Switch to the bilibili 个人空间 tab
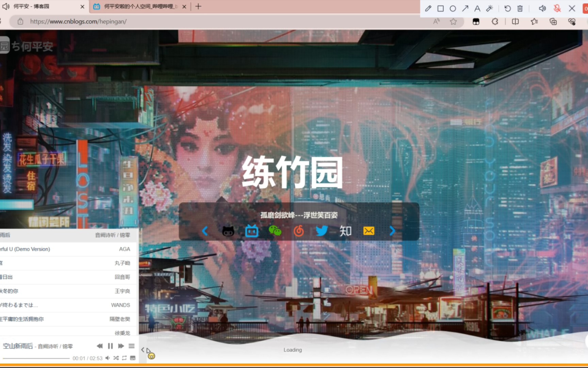Image resolution: width=588 pixels, height=368 pixels. tap(140, 6)
